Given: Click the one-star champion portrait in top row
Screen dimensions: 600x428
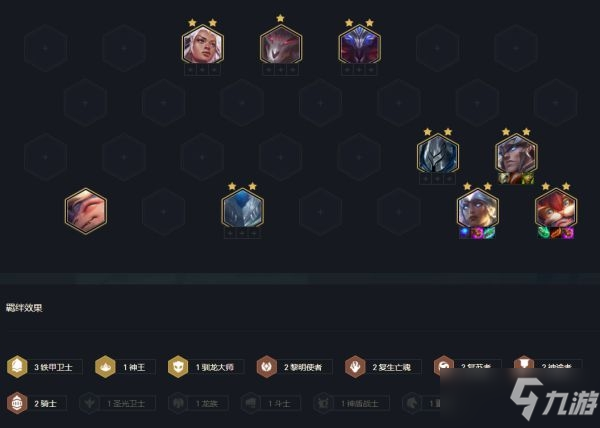Looking at the screenshot, I should 281,44.
